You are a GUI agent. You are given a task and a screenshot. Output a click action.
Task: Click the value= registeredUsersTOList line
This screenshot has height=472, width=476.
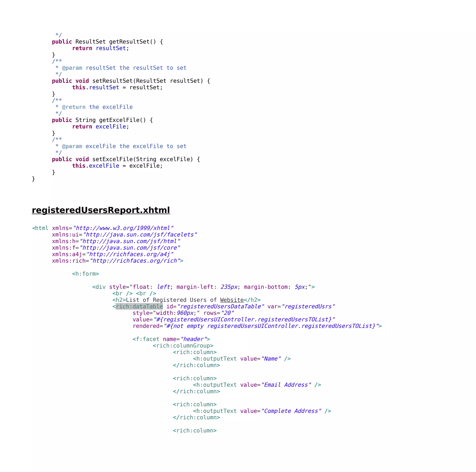click(x=234, y=320)
